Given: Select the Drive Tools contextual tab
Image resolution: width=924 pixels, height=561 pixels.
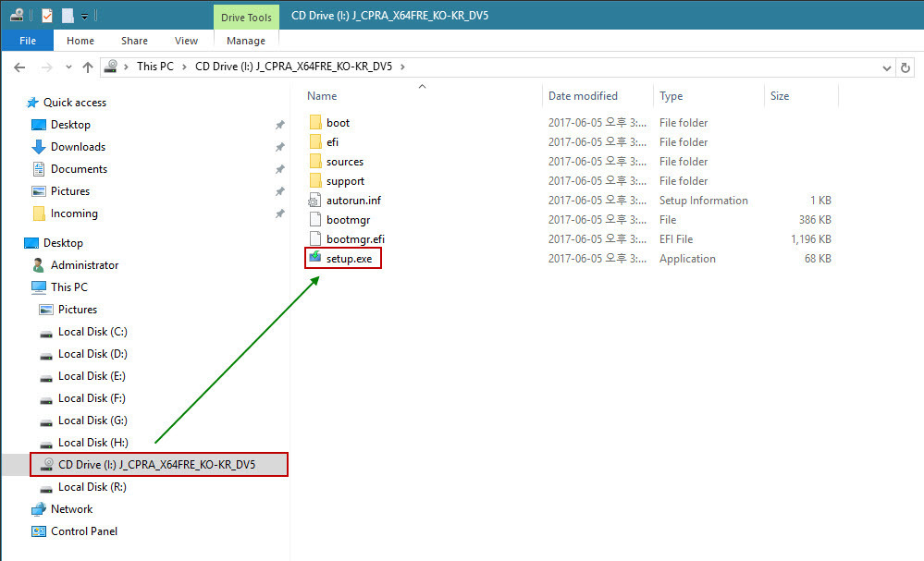Looking at the screenshot, I should [246, 17].
